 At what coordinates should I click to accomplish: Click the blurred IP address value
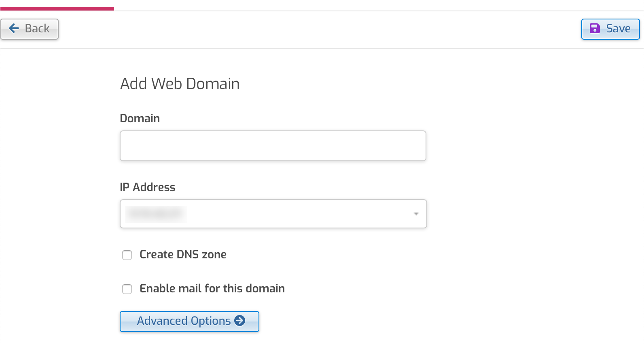point(156,214)
